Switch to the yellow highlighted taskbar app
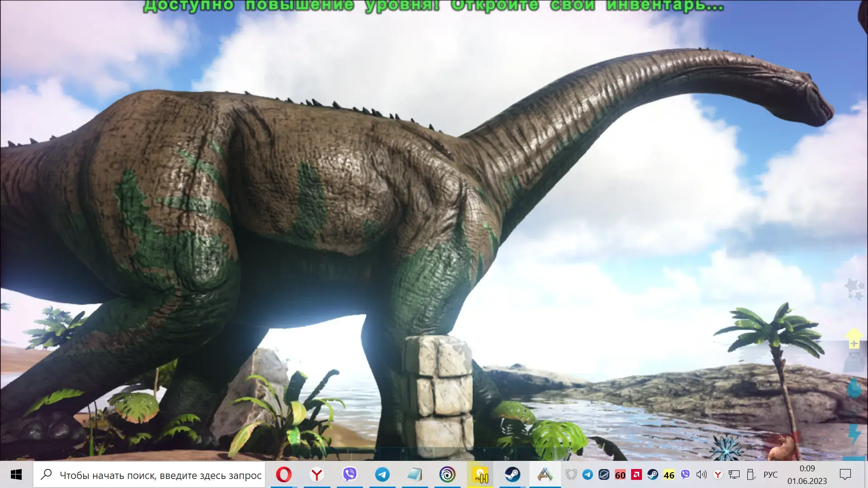Image resolution: width=868 pixels, height=488 pixels. tap(480, 474)
